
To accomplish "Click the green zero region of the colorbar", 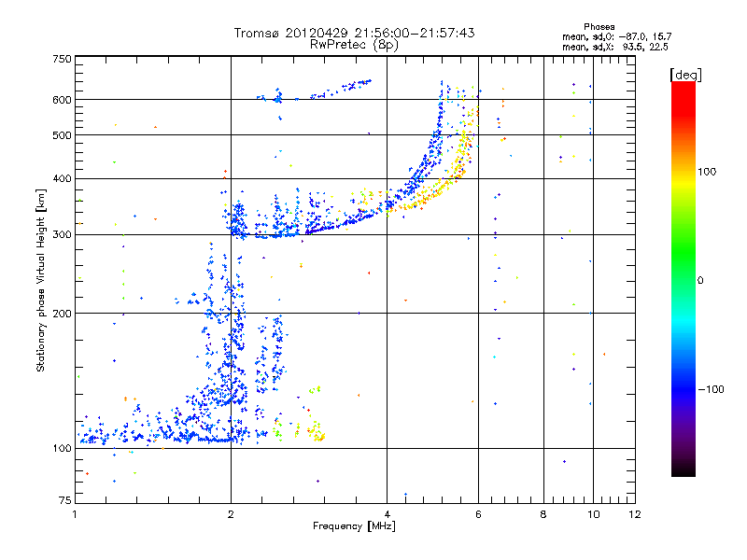I will [x=684, y=279].
